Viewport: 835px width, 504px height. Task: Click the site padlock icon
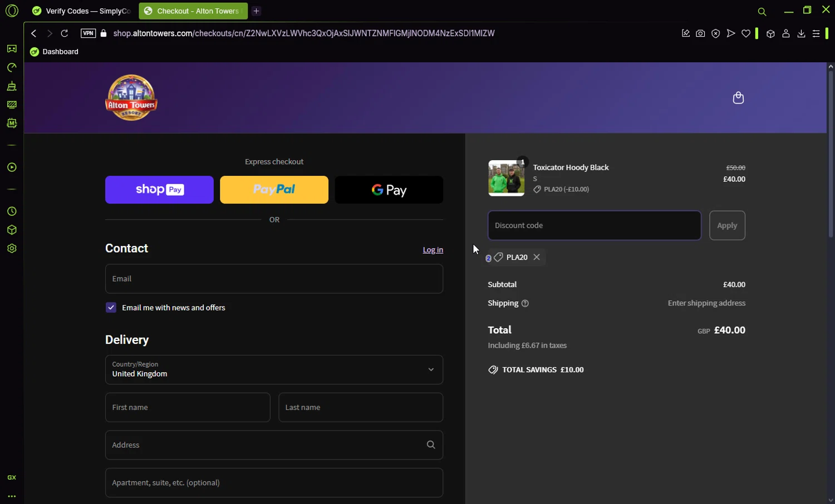104,33
